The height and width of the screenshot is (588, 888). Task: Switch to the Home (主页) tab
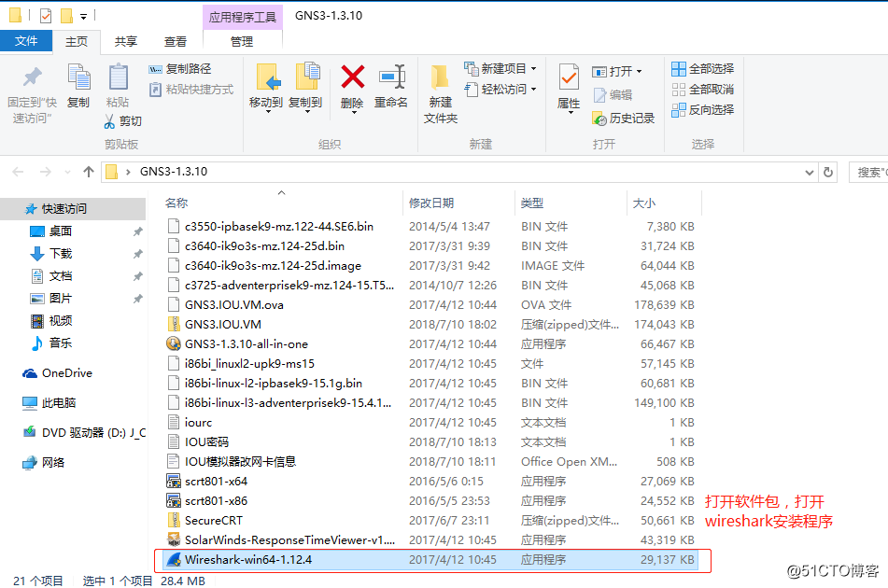(77, 42)
